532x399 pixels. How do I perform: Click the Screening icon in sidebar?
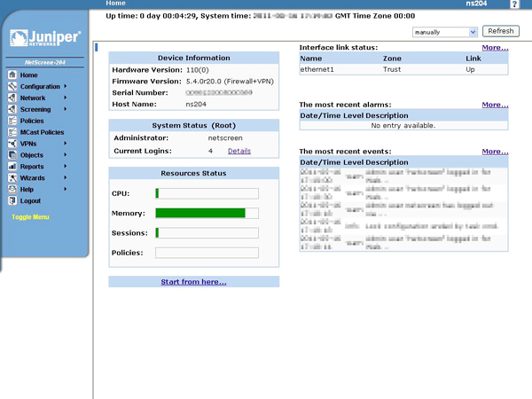pyautogui.click(x=12, y=109)
